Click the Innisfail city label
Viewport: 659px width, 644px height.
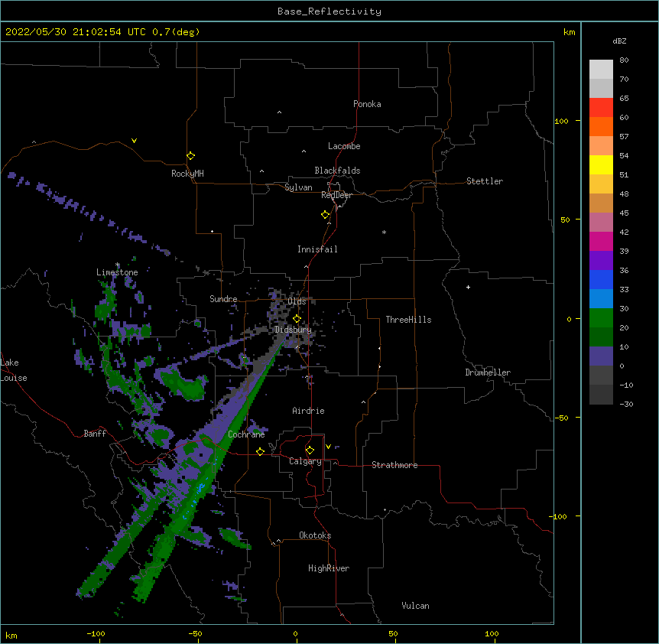pos(317,249)
